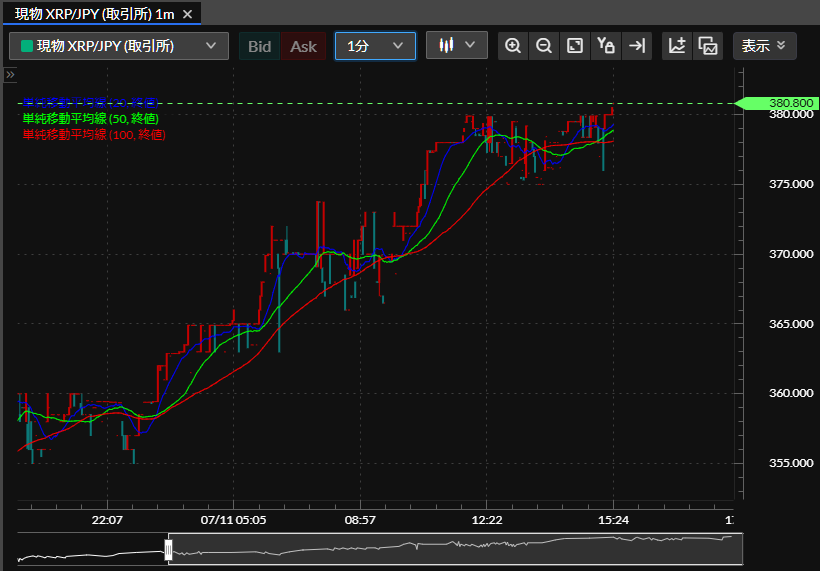Jump to latest bar arrow icon

[x=636, y=46]
